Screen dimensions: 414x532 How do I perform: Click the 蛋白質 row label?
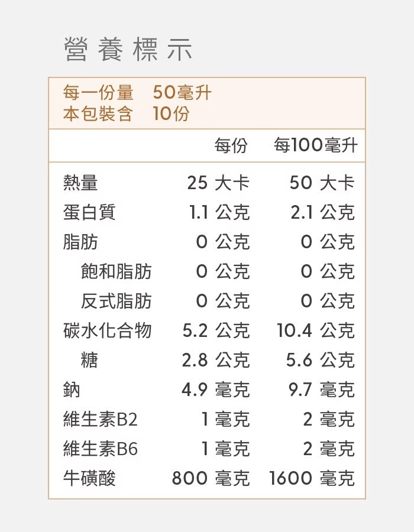(x=89, y=212)
